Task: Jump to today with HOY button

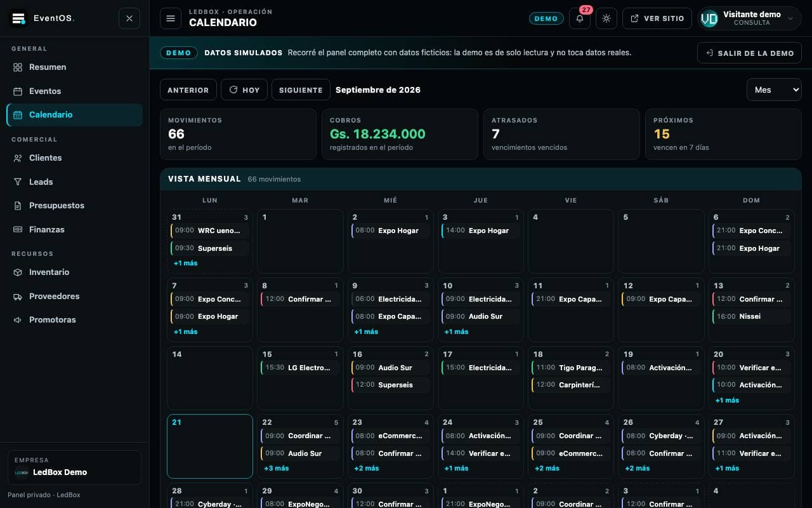Action: click(244, 90)
